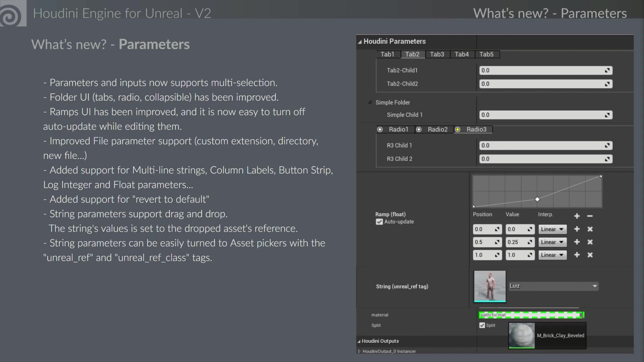Click spinner arrow of Tab2-Child2 field
Viewport: 644px width, 362px height.
point(607,84)
